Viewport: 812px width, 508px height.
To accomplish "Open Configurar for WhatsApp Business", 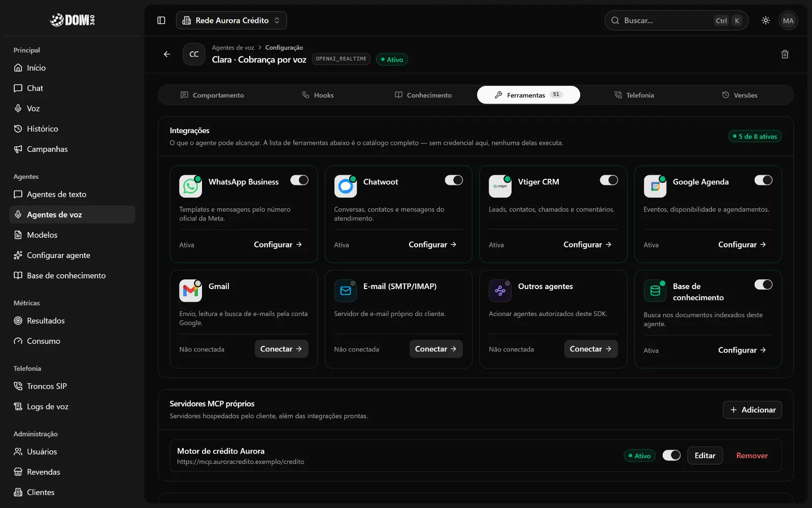I will [278, 244].
